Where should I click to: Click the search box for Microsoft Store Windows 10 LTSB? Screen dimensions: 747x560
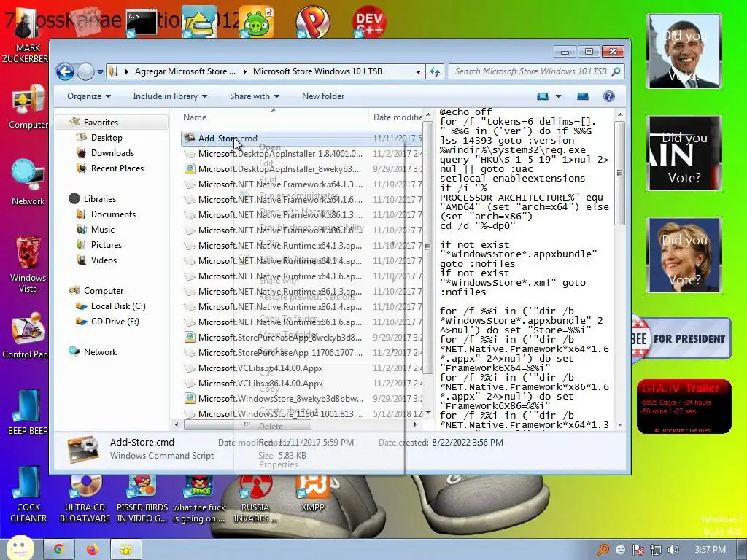click(536, 71)
